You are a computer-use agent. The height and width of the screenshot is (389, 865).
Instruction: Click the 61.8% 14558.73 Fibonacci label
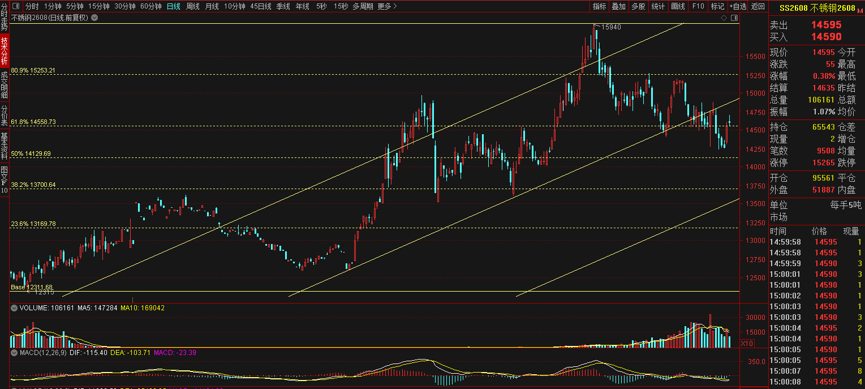point(33,121)
